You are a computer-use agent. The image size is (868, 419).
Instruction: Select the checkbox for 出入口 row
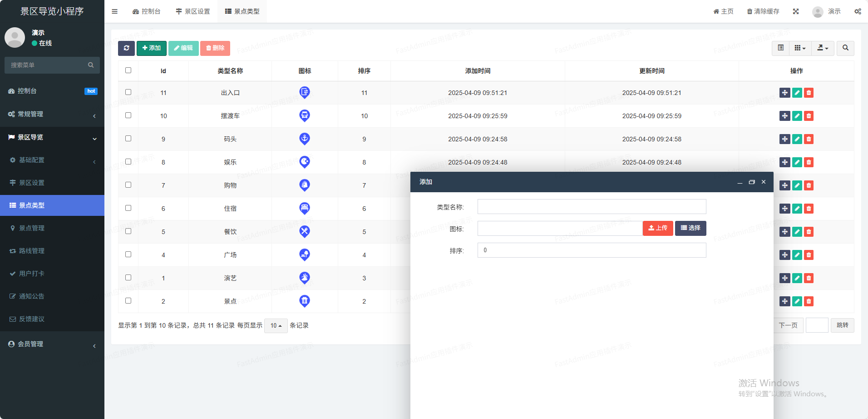tap(128, 92)
